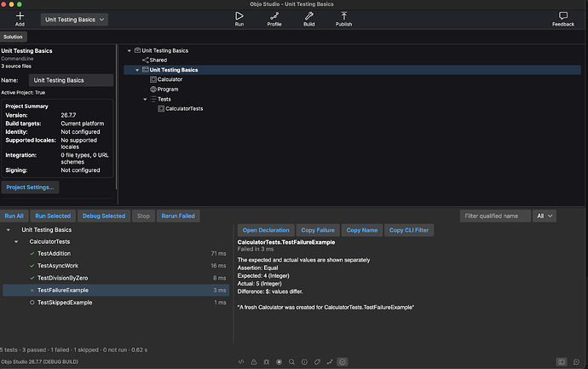Click CalculatorTests.TestFailureExample heading

pyautogui.click(x=286, y=242)
